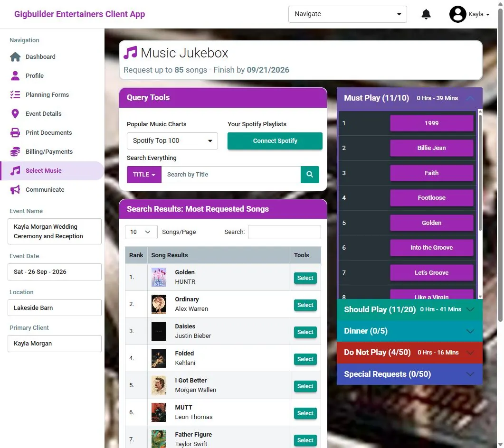
Task: Click the Search by Title input field
Action: tap(231, 174)
